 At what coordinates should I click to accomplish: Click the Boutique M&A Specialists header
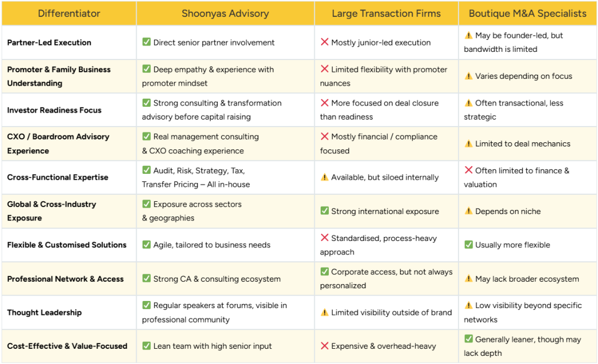pyautogui.click(x=527, y=13)
